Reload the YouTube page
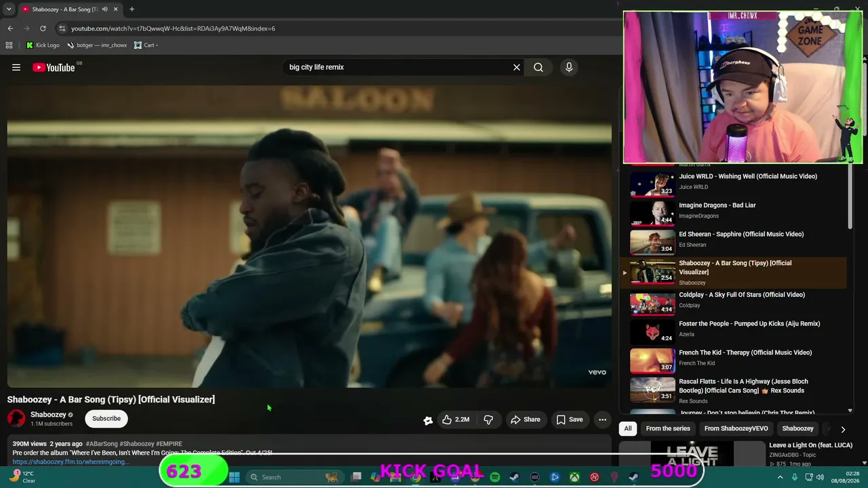Screen dimensions: 868x488 (43, 28)
